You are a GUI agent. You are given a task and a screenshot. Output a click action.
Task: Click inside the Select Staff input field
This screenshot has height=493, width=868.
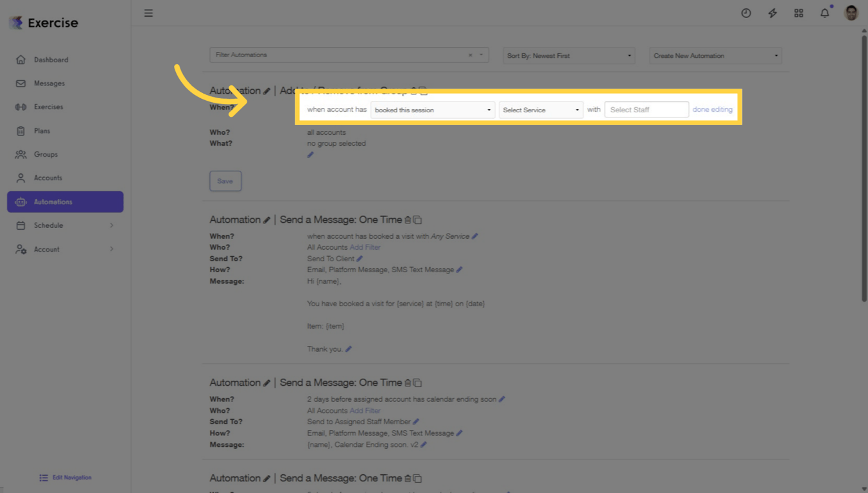tap(646, 109)
